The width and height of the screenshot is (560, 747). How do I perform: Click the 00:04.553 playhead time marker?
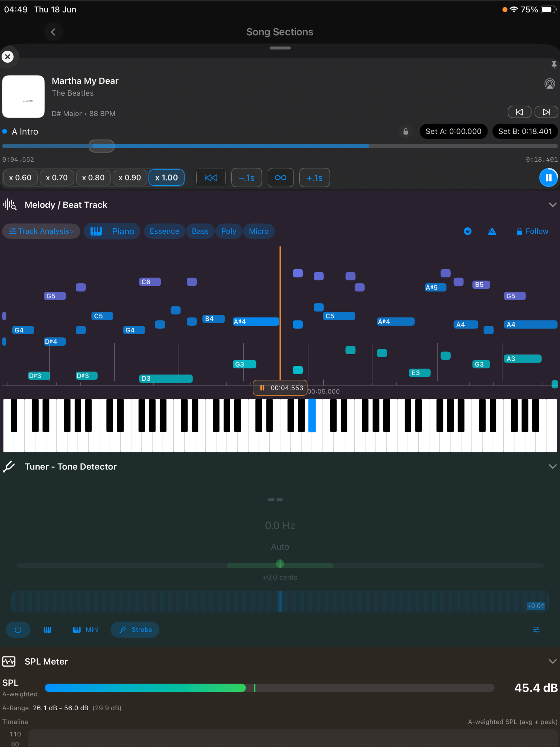coord(280,388)
